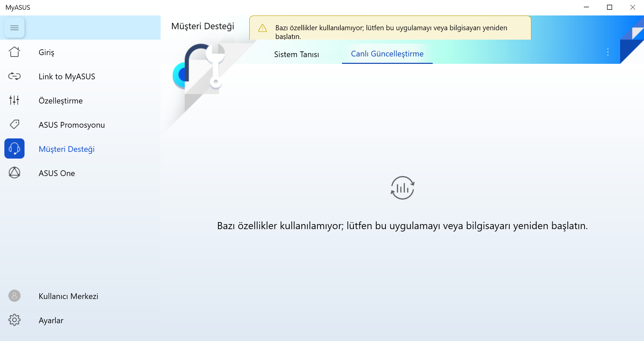Open Kullanıcı Merkezi from the sidebar
Viewport: 644px width, 341px height.
point(69,296)
